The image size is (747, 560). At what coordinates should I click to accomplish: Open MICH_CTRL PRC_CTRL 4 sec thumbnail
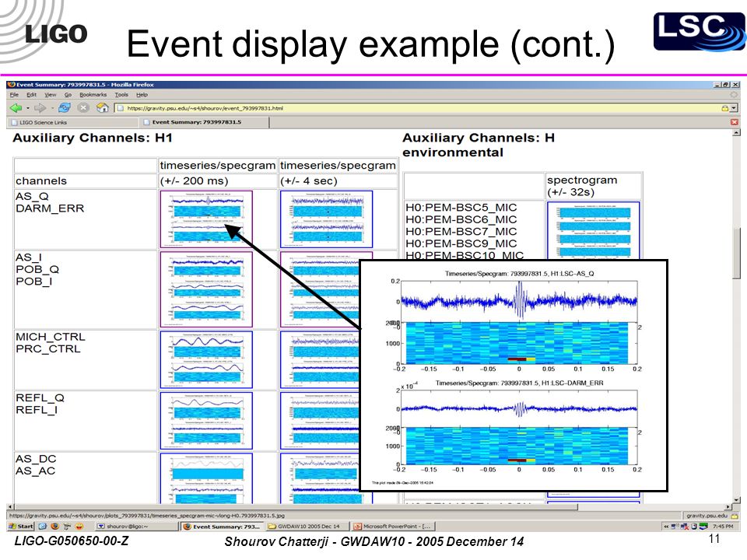pos(319,359)
